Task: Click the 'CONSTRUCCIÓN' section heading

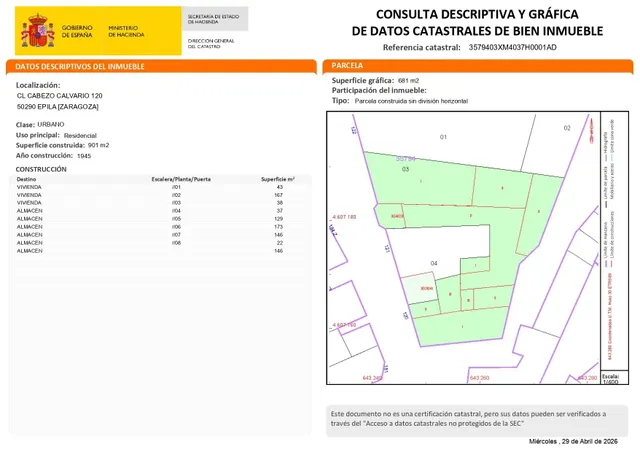Action: (41, 169)
